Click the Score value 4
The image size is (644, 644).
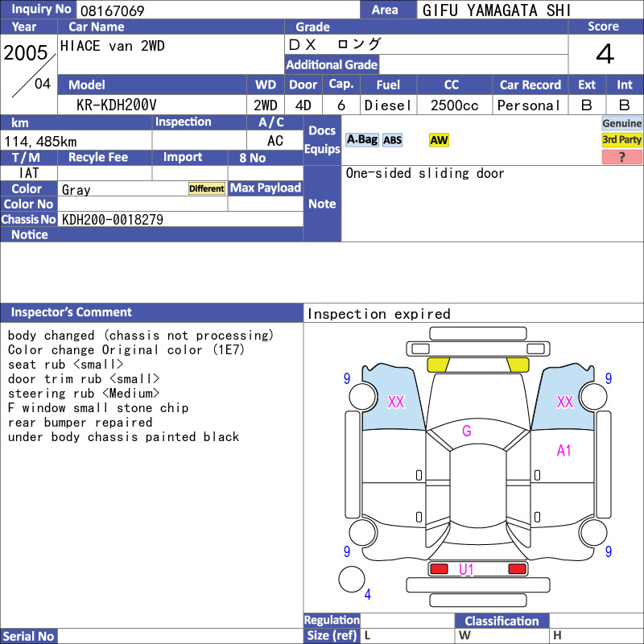tap(605, 54)
